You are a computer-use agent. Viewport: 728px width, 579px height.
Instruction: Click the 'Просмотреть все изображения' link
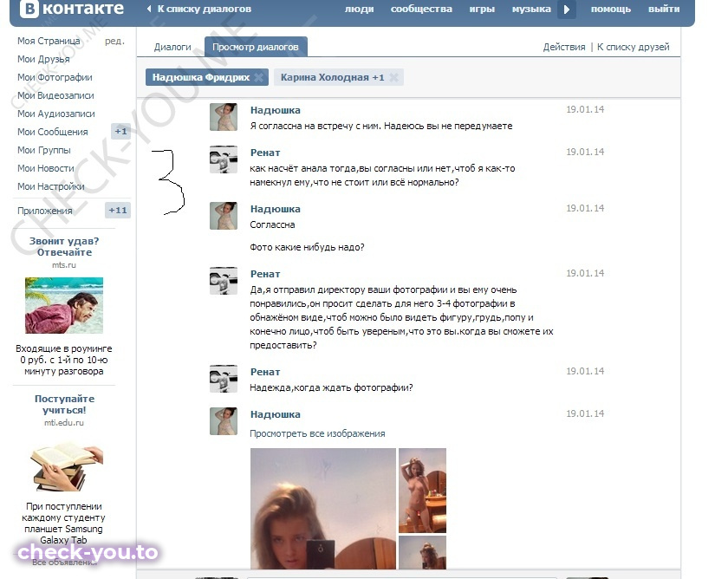(x=317, y=433)
